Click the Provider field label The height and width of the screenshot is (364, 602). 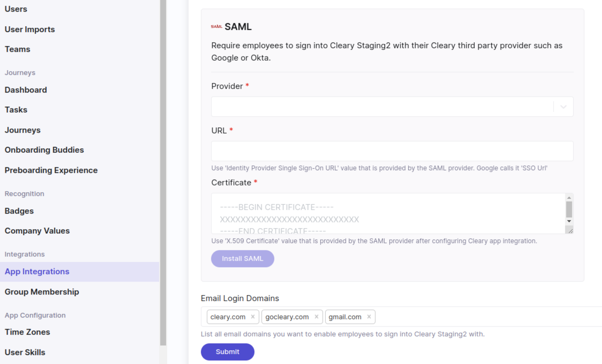coord(227,86)
